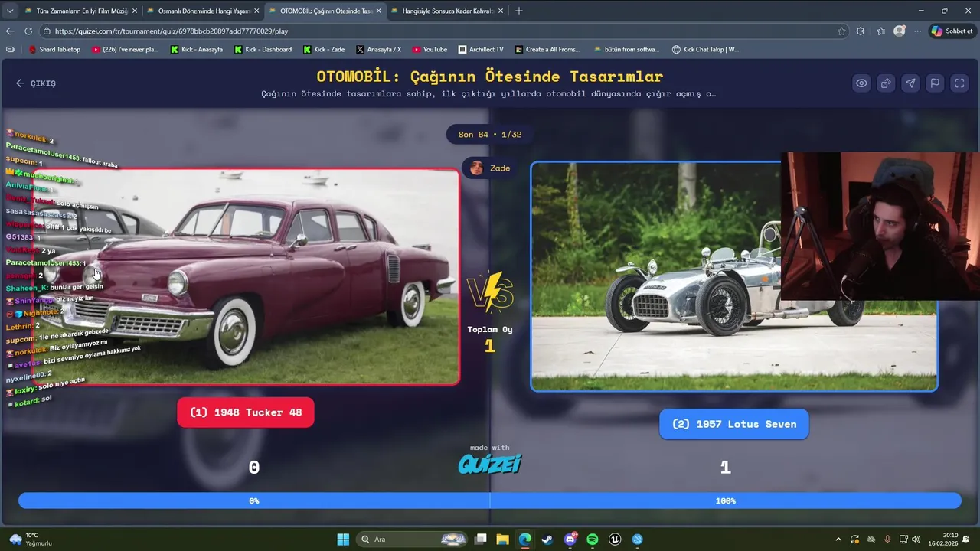This screenshot has height=551, width=980.
Task: Expand hidden system tray icons chevron
Action: point(838,540)
